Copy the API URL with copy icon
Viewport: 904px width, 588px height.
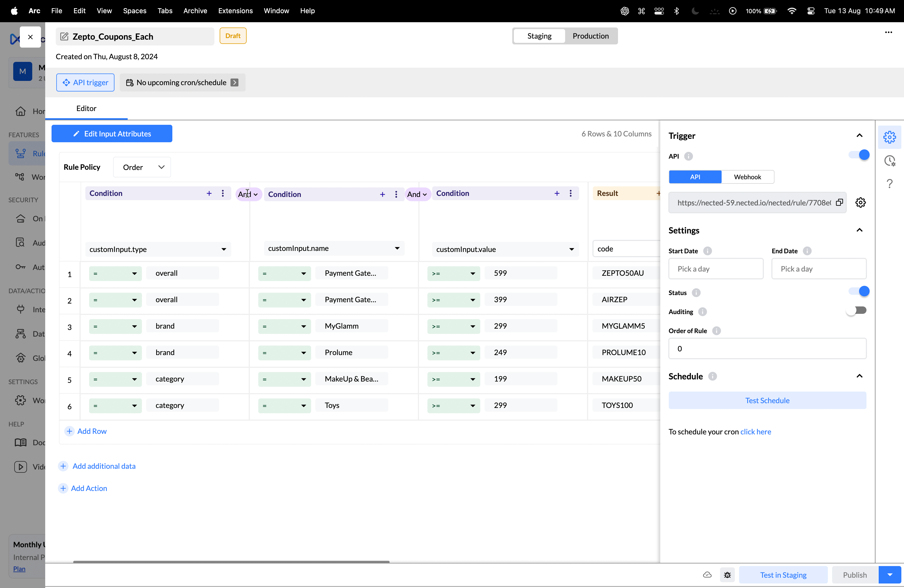point(840,203)
